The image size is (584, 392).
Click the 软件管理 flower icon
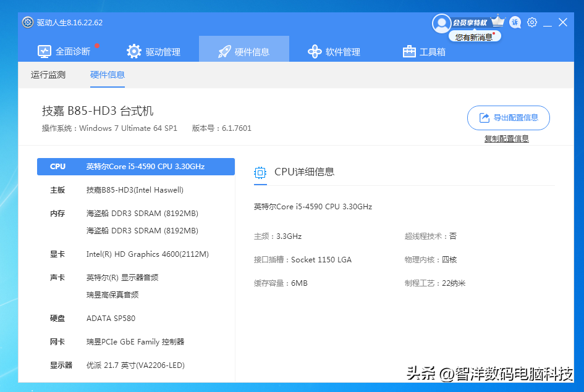click(315, 51)
